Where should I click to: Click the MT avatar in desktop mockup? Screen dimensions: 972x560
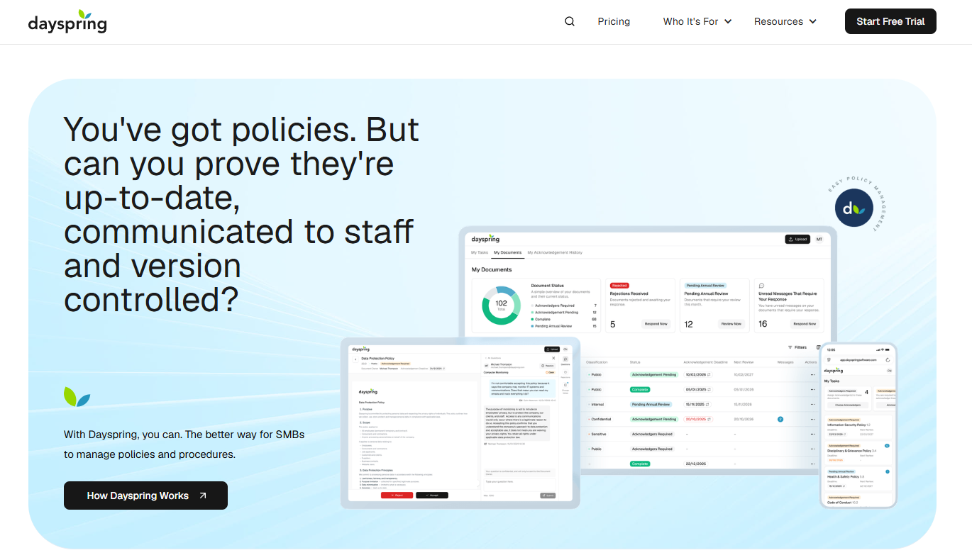click(x=819, y=239)
